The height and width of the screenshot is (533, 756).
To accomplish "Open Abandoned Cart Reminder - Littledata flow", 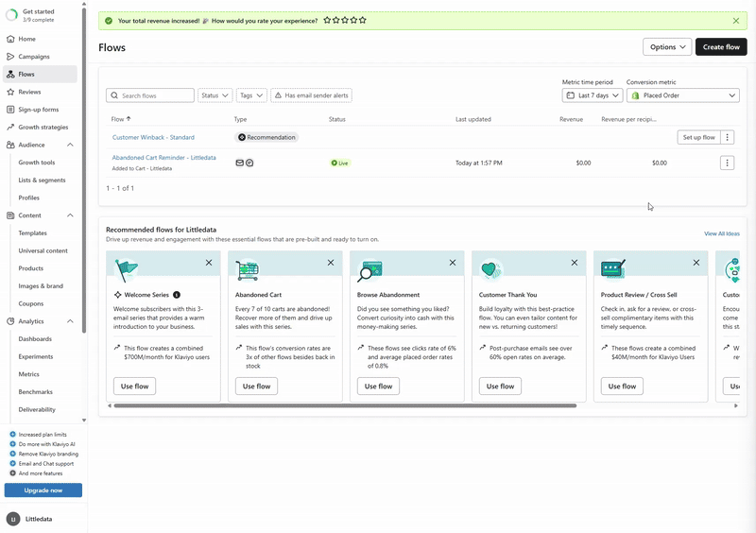I will point(163,158).
